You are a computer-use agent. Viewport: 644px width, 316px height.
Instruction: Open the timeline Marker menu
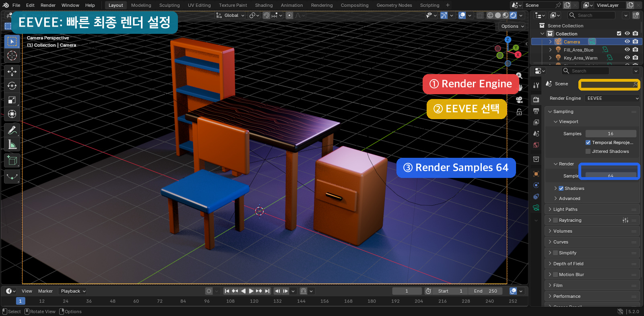click(x=45, y=291)
